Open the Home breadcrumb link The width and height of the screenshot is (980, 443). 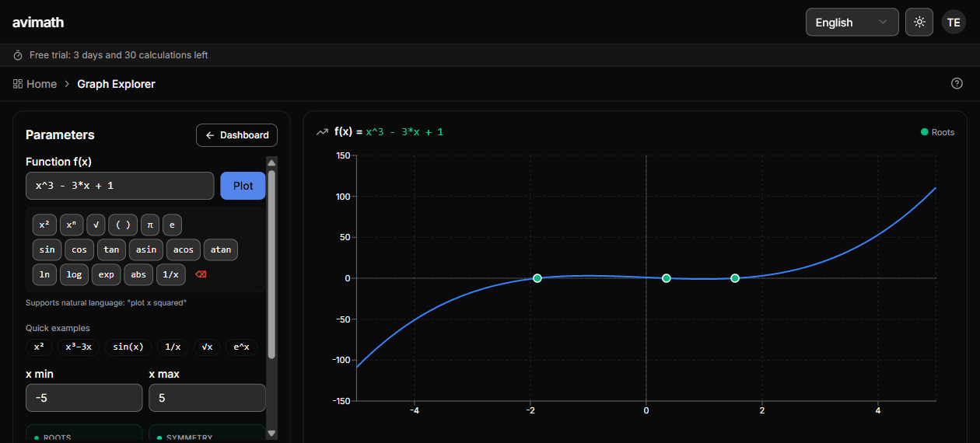point(41,84)
